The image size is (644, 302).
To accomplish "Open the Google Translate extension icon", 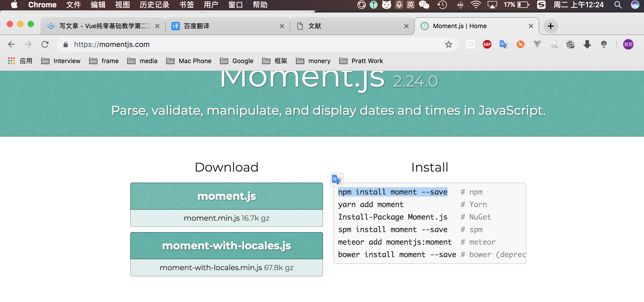I will pyautogui.click(x=503, y=45).
